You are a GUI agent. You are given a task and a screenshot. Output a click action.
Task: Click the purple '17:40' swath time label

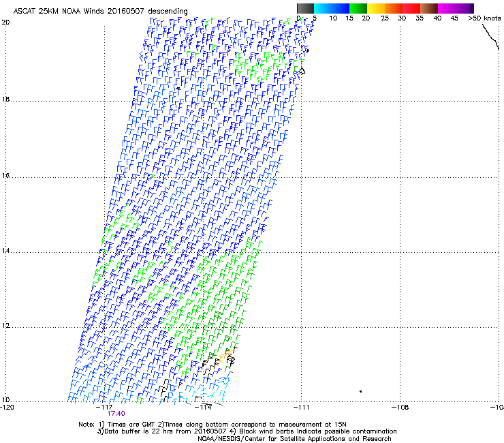pyautogui.click(x=116, y=414)
